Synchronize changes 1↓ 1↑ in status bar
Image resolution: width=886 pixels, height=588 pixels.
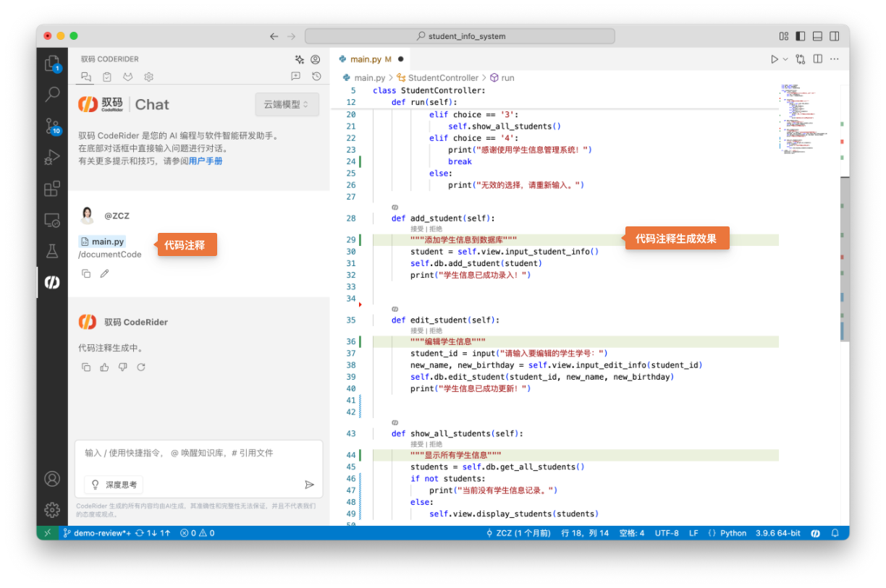point(153,533)
